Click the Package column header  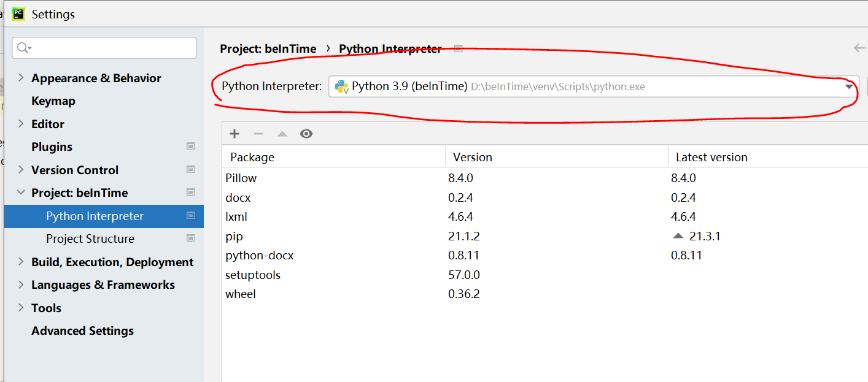pyautogui.click(x=252, y=157)
